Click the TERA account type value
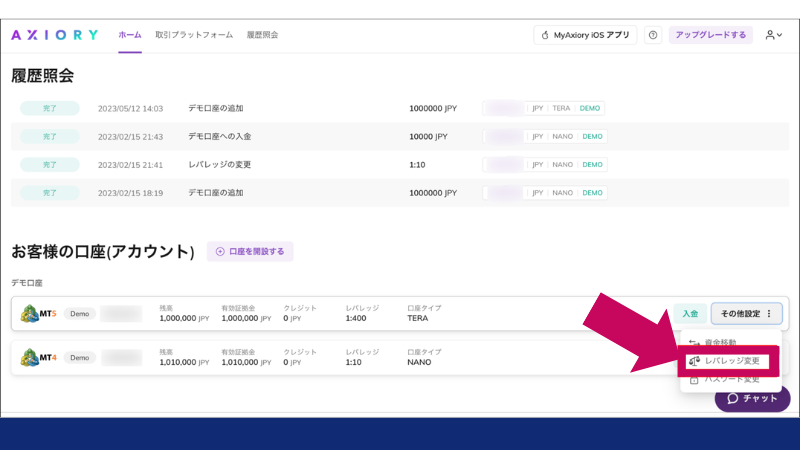The width and height of the screenshot is (800, 450). (417, 318)
